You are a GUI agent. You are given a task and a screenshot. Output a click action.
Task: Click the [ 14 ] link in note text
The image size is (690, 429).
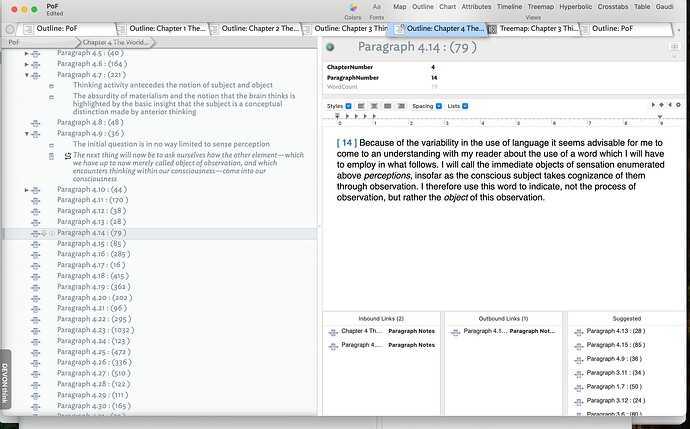pyautogui.click(x=347, y=143)
